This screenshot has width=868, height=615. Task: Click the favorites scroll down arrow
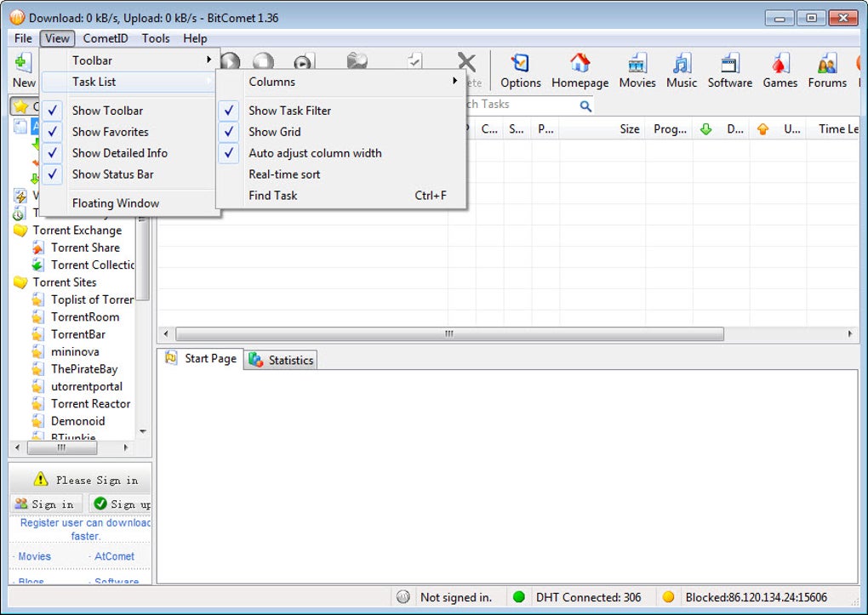pyautogui.click(x=143, y=431)
